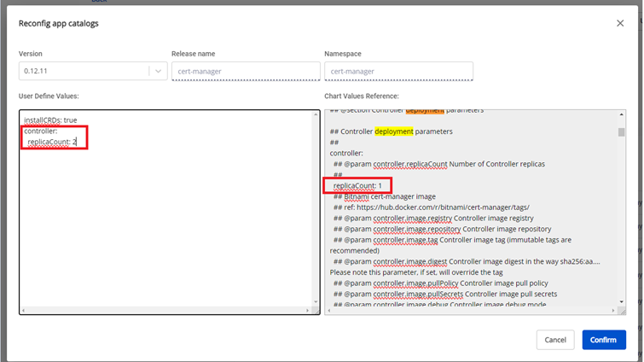This screenshot has width=644, height=362.
Task: Confirm the app catalog reconfiguration
Action: (603, 340)
